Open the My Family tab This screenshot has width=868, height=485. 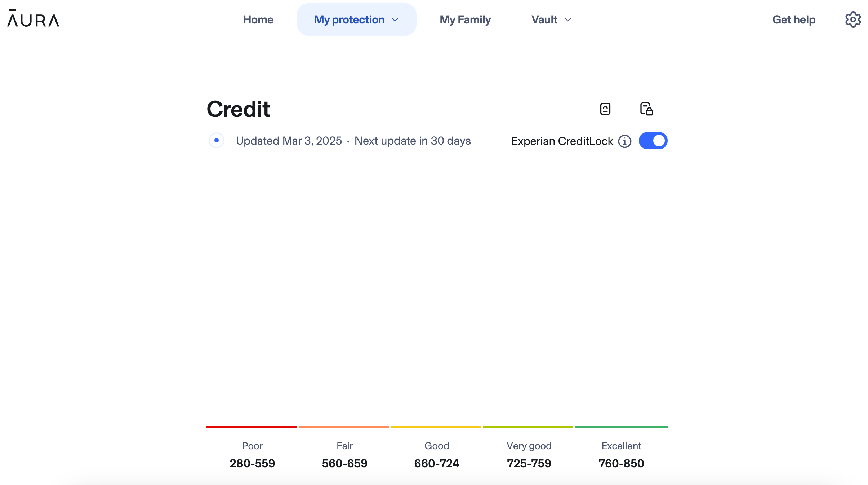point(465,19)
